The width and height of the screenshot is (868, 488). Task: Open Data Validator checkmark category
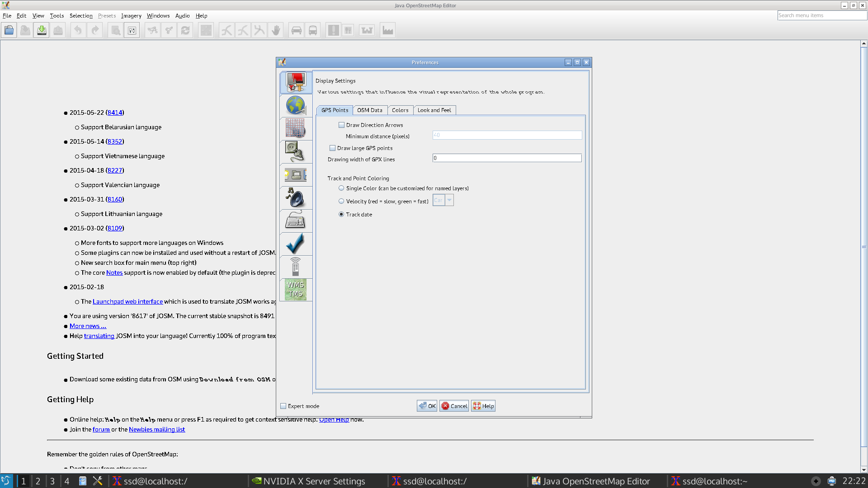296,244
